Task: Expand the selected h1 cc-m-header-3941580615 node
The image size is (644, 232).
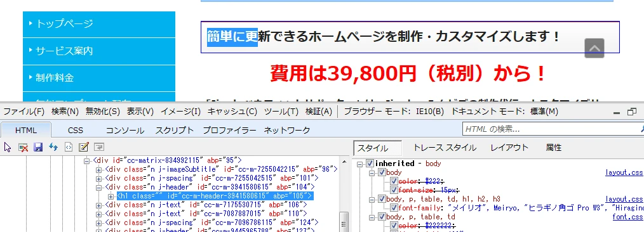Action: 111,197
